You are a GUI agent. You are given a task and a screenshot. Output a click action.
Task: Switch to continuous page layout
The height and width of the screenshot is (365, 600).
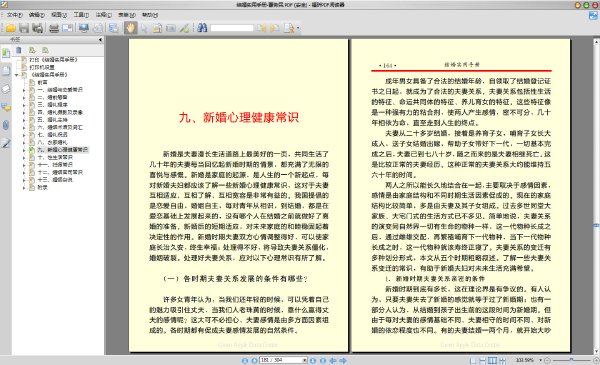pos(483,360)
